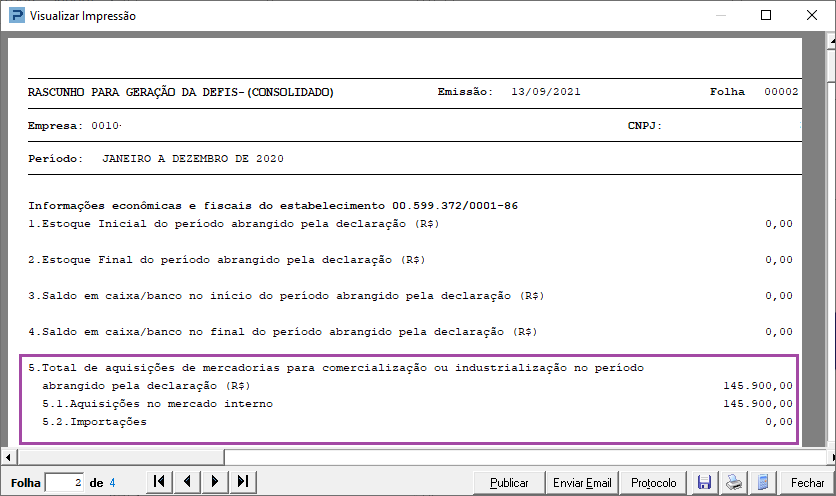This screenshot has height=496, width=836.
Task: Click the line '5.Total de aquisições de mercadorias'
Action: [336, 368]
